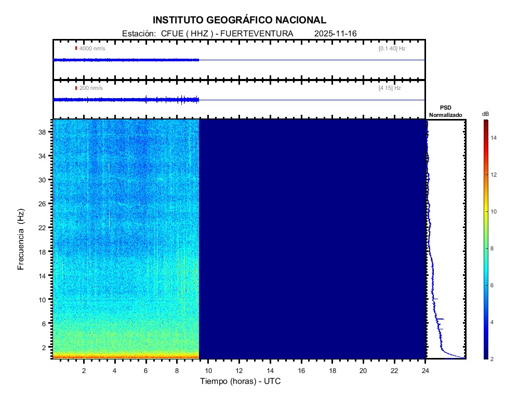This screenshot has height=399, width=532.
Task: Click the solid dark blue no-data spectrogram area
Action: click(x=312, y=239)
